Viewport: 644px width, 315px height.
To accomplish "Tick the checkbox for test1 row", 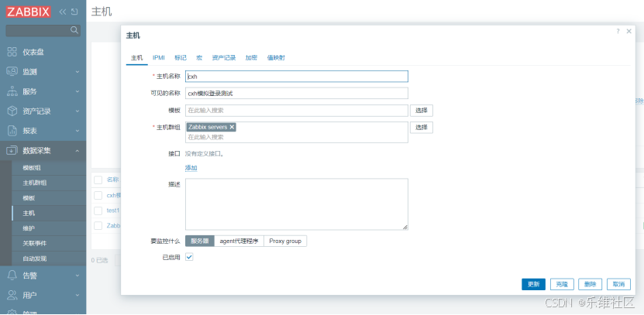I will [x=98, y=211].
